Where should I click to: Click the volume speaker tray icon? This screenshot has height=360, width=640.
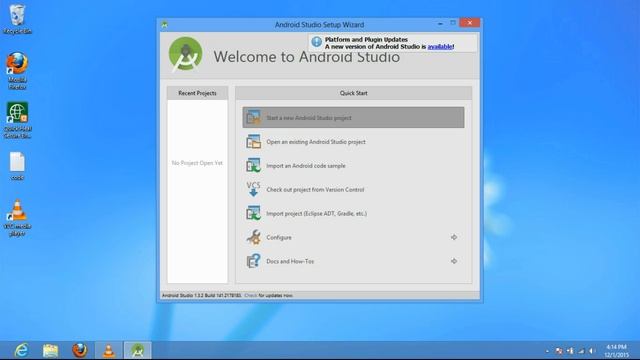pos(591,351)
